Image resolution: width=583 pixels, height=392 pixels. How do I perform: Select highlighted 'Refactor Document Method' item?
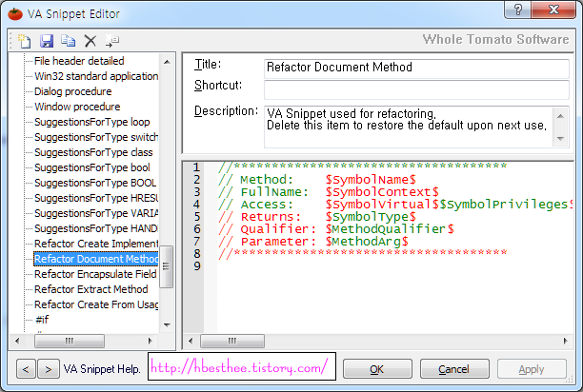click(x=96, y=259)
